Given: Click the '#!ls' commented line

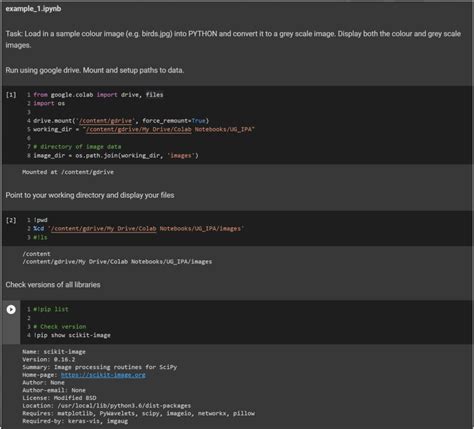Looking at the screenshot, I should click(40, 238).
